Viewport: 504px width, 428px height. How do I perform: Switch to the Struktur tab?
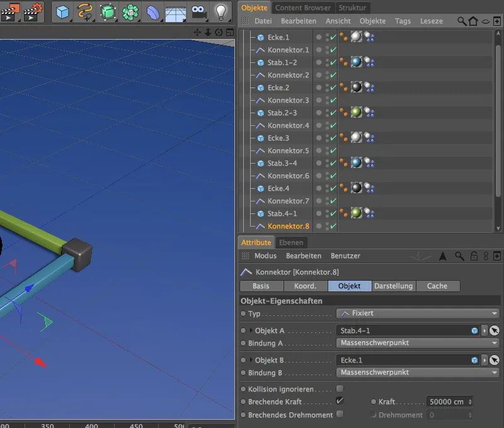pos(352,8)
